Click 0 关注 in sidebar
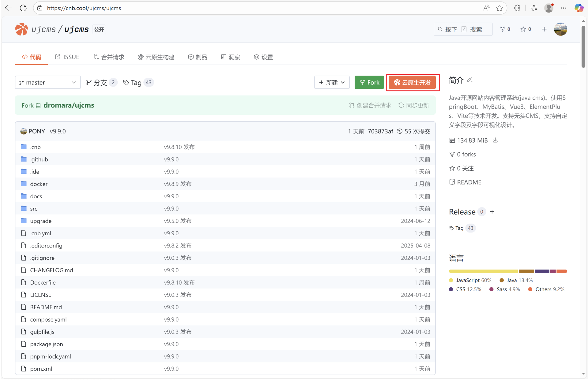588x380 pixels. [x=462, y=168]
